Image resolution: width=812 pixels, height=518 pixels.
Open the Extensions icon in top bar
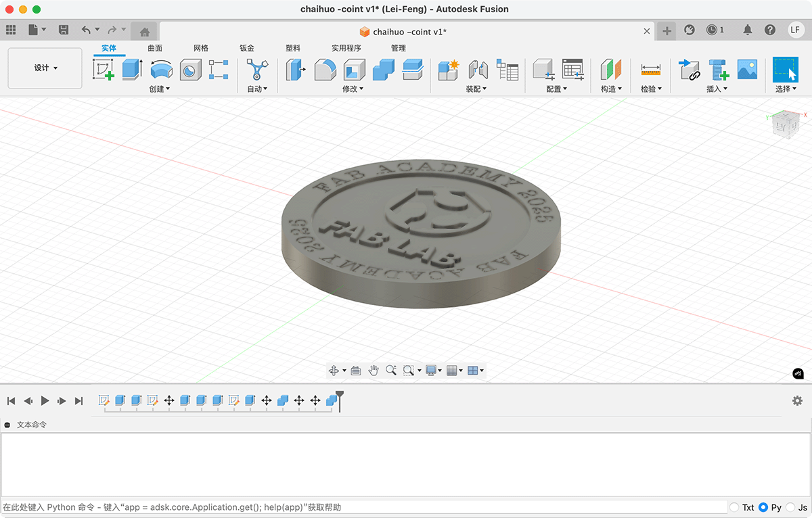click(x=690, y=30)
